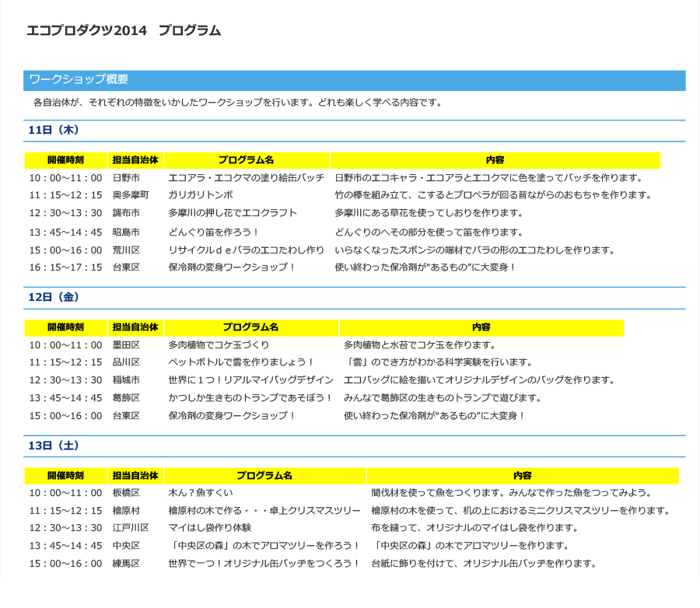Viewport: 700px width, 608px height.
Task: Click the 板橋区 municipality cell
Action: click(126, 493)
